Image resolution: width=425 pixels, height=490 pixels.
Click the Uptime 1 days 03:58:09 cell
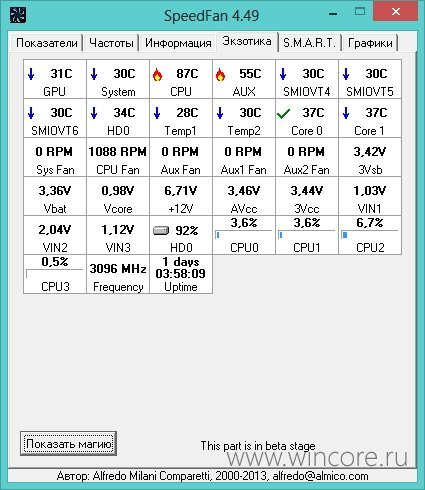[181, 274]
